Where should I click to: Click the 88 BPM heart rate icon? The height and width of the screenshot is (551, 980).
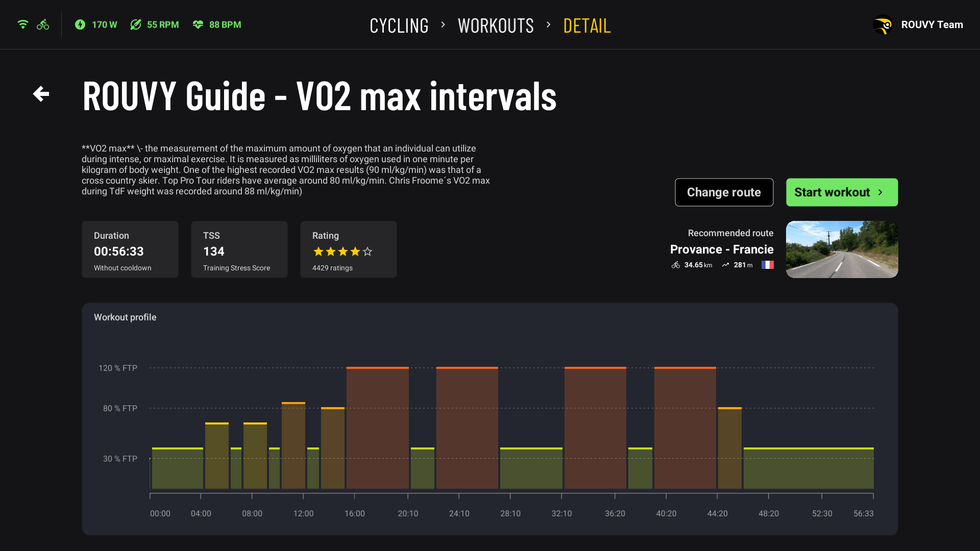pyautogui.click(x=198, y=24)
